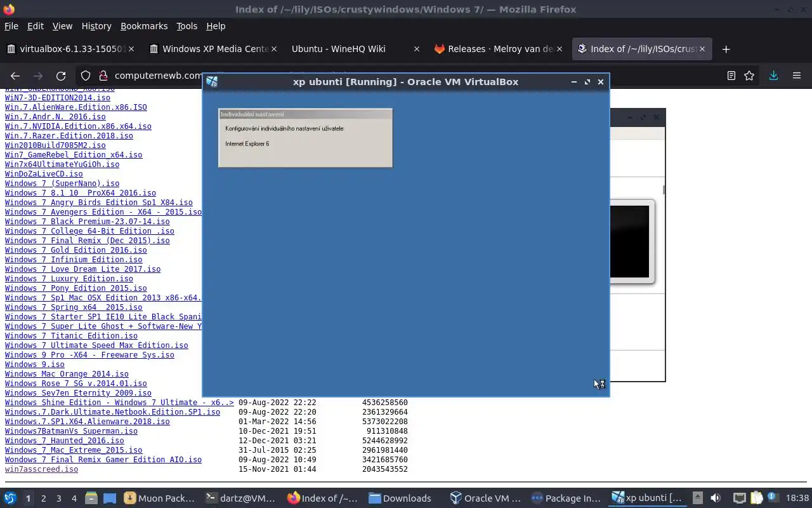Viewport: 812px width, 508px height.
Task: Open the History menu
Action: (x=96, y=26)
